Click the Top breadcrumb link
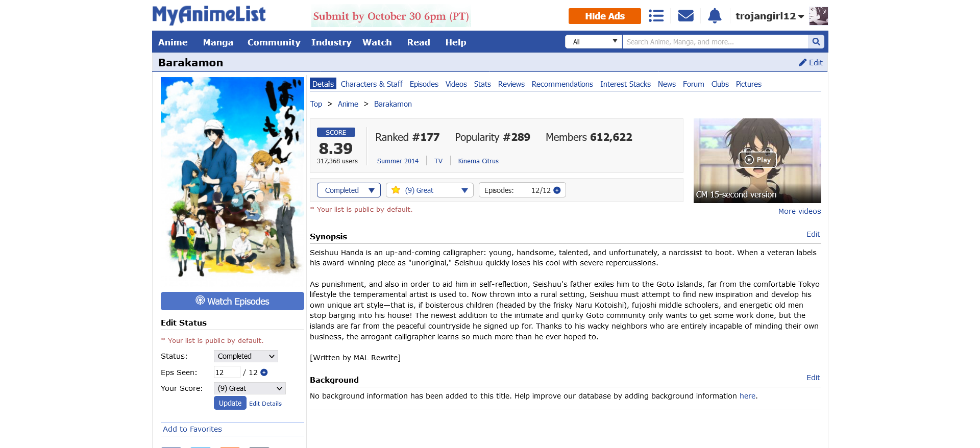The height and width of the screenshot is (448, 980). click(x=316, y=104)
